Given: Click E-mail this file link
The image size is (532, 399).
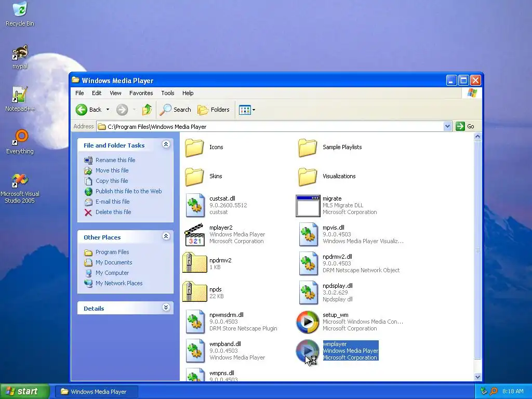Looking at the screenshot, I should tap(113, 202).
